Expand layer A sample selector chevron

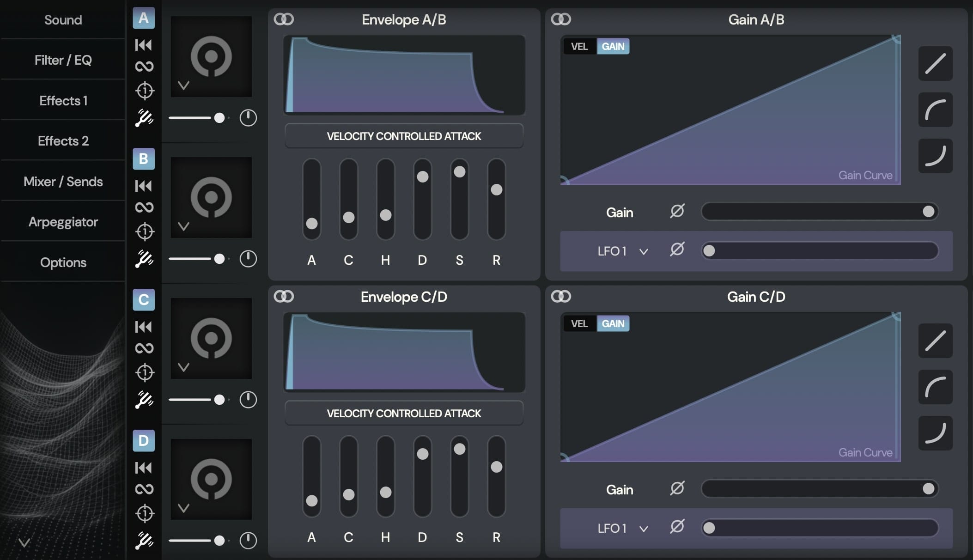click(x=184, y=85)
